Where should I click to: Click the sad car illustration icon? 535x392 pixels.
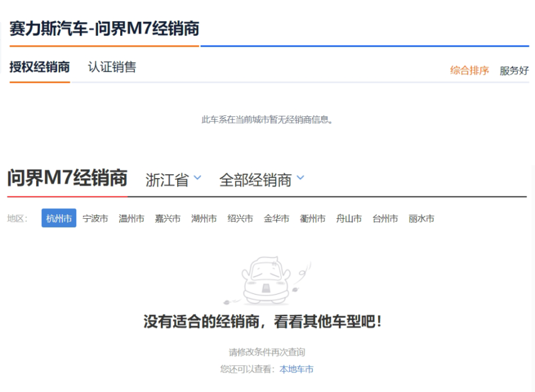click(x=266, y=281)
